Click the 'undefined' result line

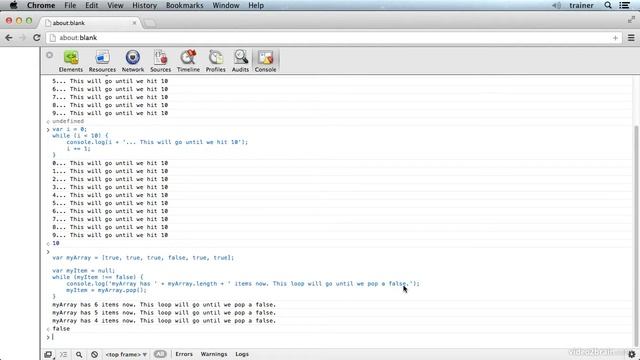pos(68,121)
